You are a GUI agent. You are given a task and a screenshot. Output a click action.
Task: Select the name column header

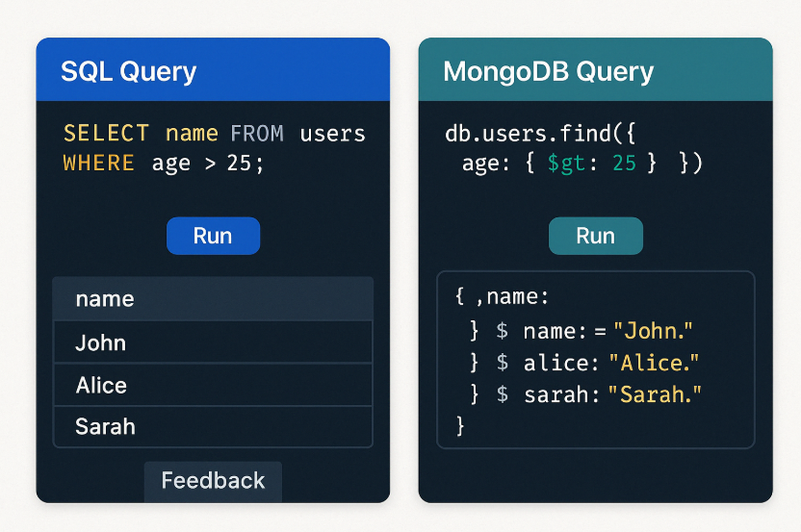[x=213, y=298]
